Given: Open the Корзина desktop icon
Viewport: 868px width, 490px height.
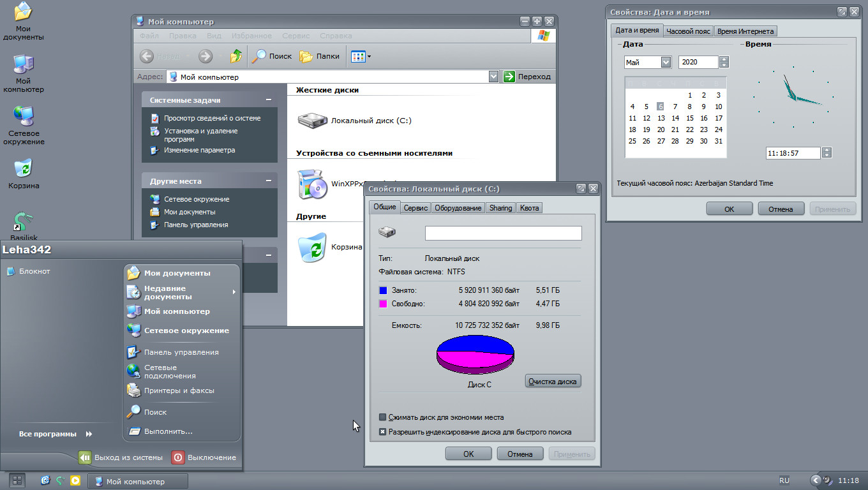Looking at the screenshot, I should (24, 174).
